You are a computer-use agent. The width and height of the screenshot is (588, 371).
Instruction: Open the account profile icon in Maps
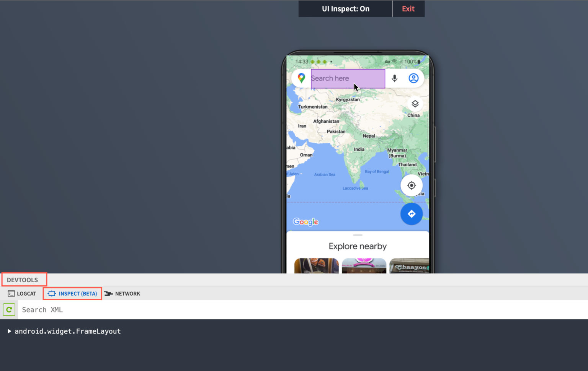(x=413, y=78)
